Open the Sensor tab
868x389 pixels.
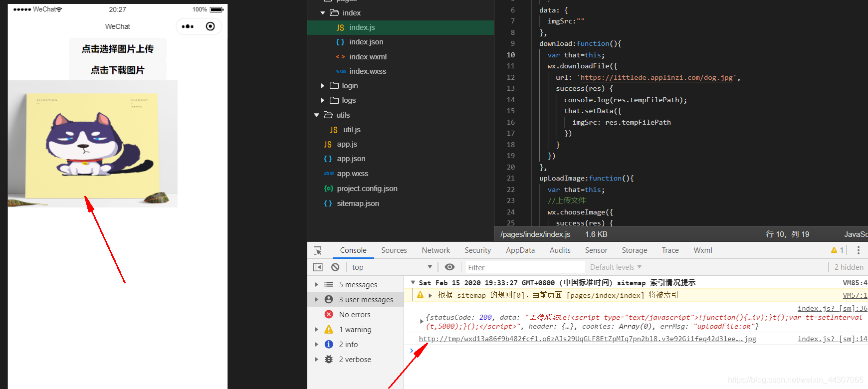(596, 250)
